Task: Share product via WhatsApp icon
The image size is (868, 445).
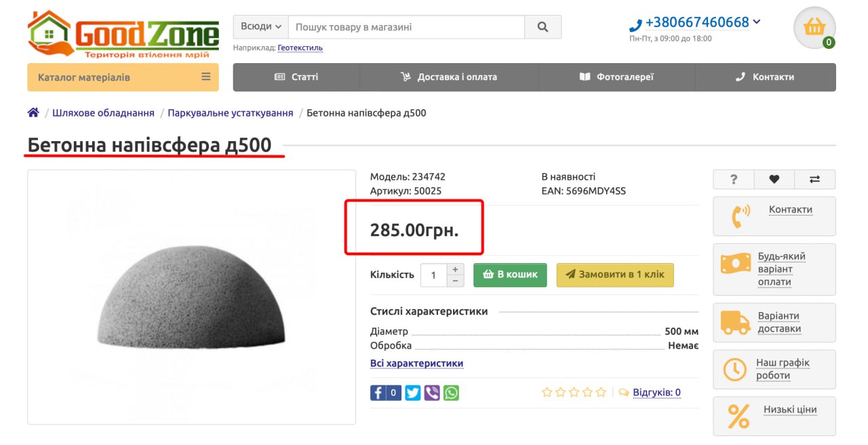Action: coord(451,393)
